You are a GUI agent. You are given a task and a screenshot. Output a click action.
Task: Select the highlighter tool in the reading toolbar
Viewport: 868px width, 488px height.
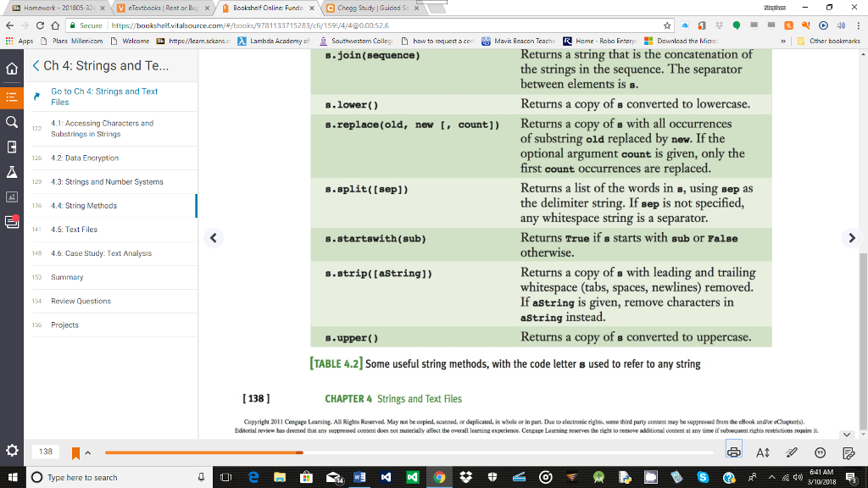[x=792, y=452]
